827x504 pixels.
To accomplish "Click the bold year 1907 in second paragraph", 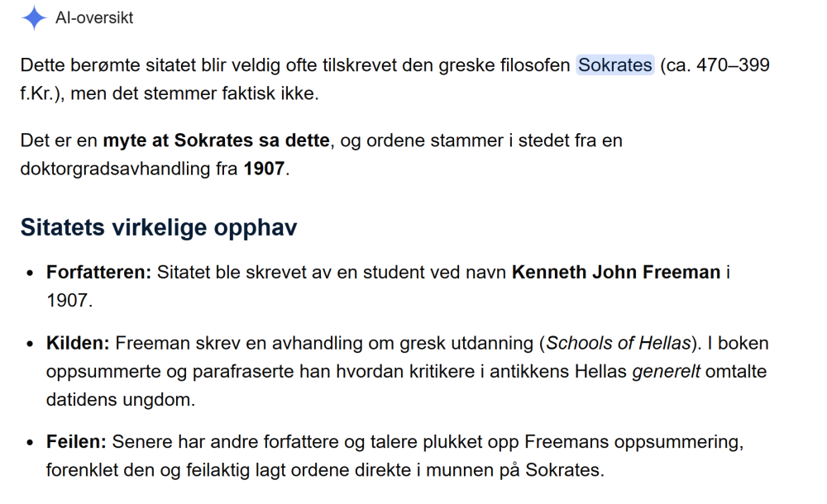I will tap(264, 169).
